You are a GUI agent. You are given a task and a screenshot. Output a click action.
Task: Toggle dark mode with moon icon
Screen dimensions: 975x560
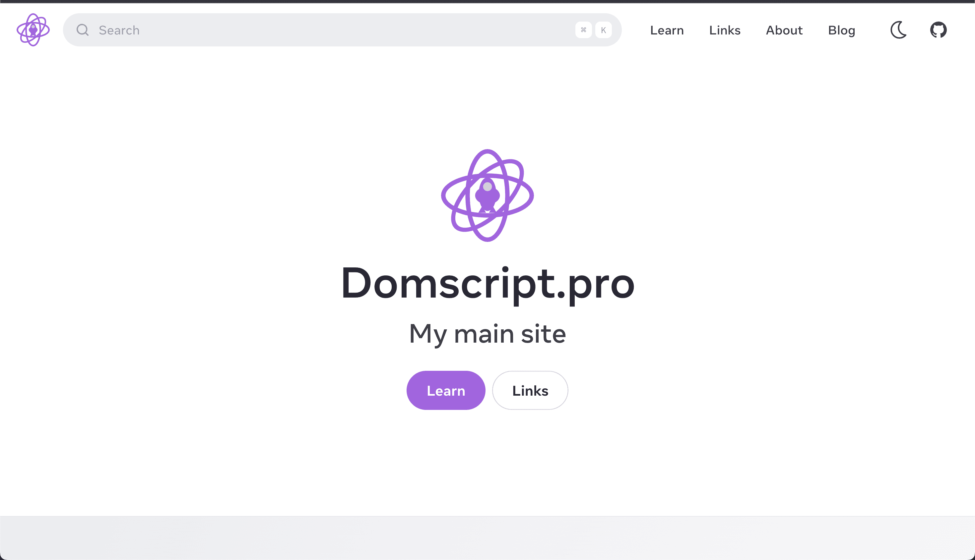point(899,30)
